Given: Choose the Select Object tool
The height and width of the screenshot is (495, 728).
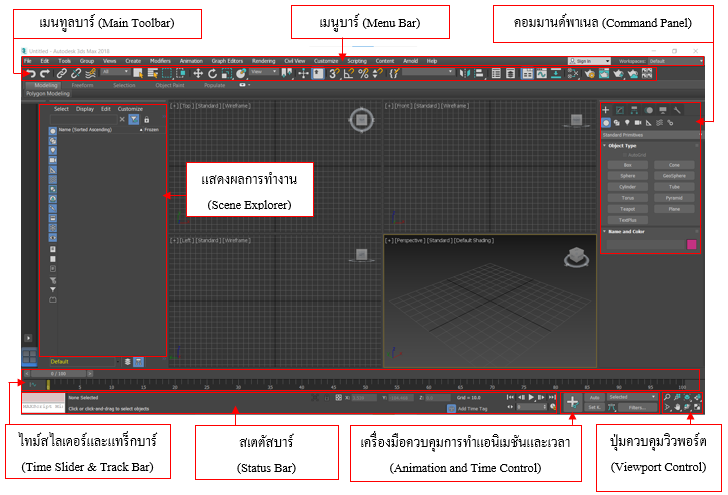Looking at the screenshot, I should [138, 73].
